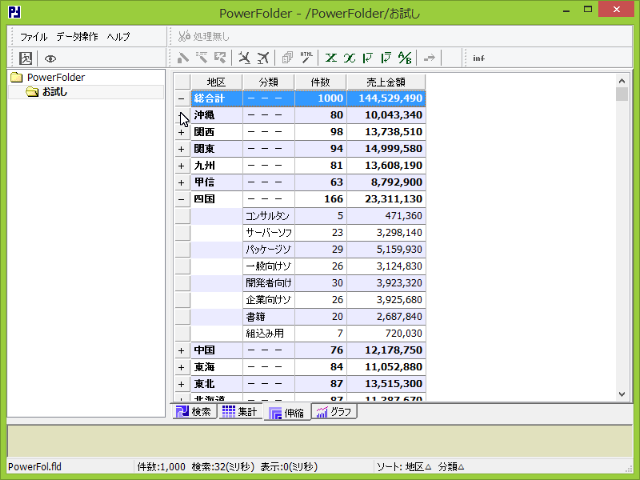Select the PowerFolder root tree folder
The height and width of the screenshot is (480, 640).
pos(48,77)
